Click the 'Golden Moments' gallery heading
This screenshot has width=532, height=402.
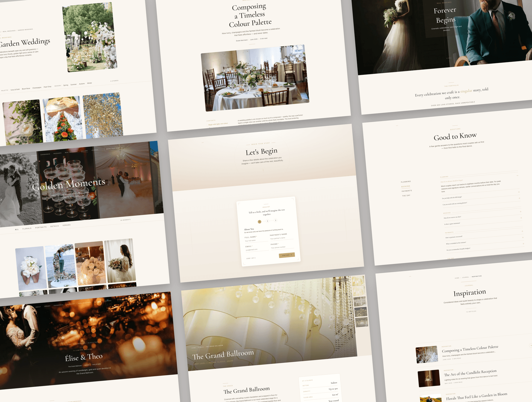69,184
